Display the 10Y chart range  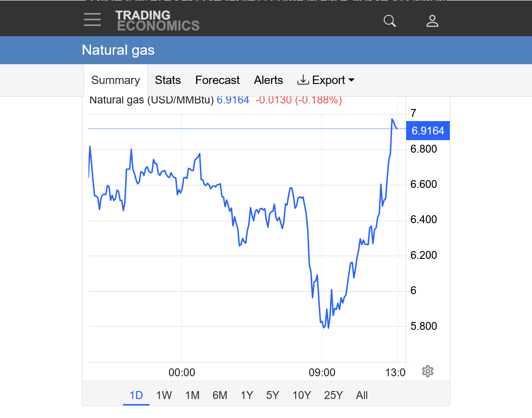pos(301,395)
